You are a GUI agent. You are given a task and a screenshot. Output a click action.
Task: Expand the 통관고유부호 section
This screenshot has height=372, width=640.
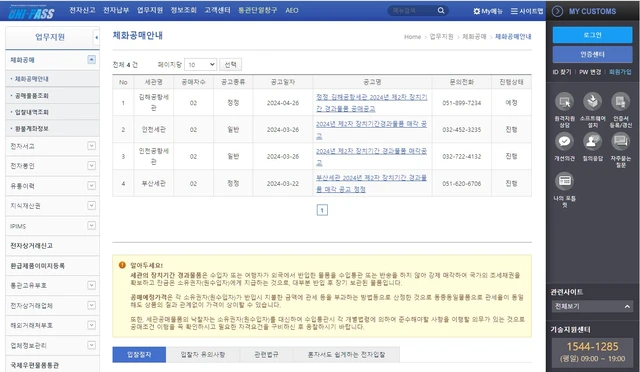91,285
